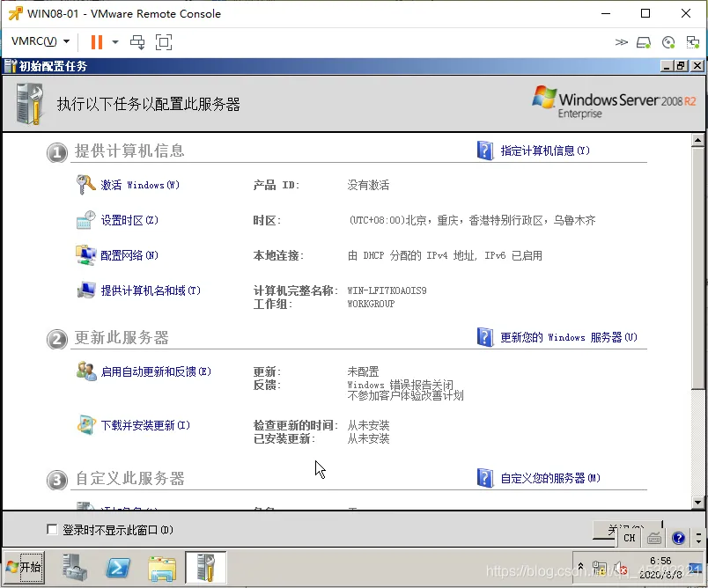Launch Windows PowerShell from the taskbar
Screen dimensions: 708x588
click(x=118, y=567)
